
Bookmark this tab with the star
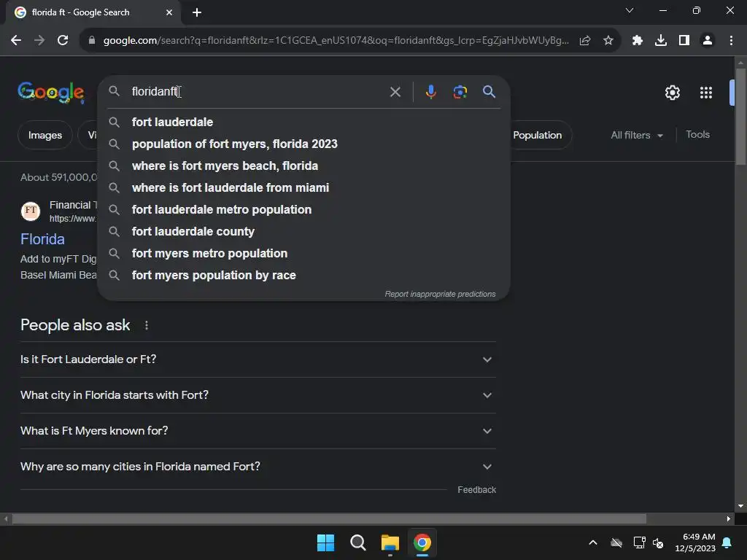point(608,41)
